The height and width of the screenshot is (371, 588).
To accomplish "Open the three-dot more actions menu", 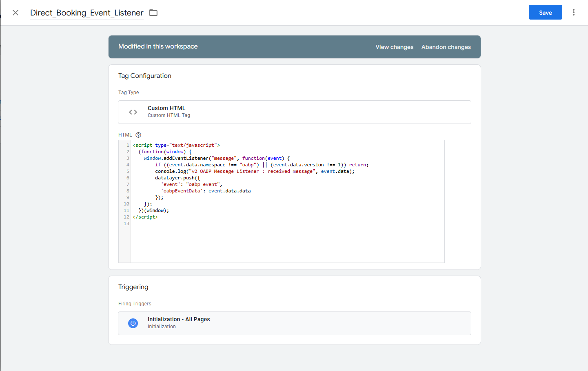I will point(573,12).
